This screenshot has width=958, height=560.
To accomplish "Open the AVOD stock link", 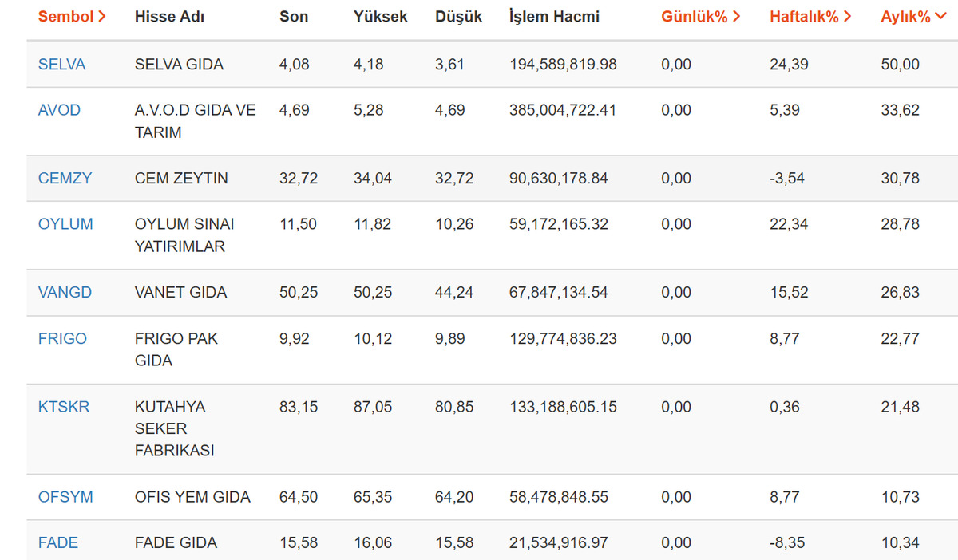I will pyautogui.click(x=59, y=110).
